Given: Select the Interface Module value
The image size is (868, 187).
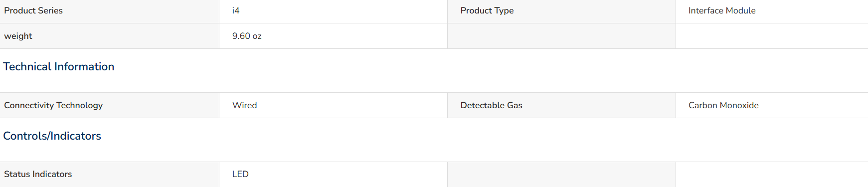Looking at the screenshot, I should (x=721, y=10).
